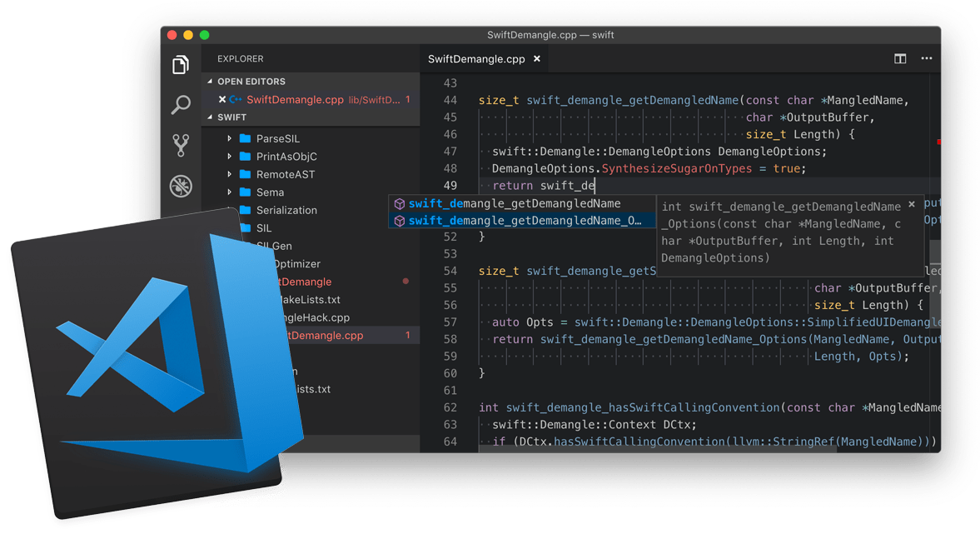The width and height of the screenshot is (980, 534).
Task: Select the ParseSIL folder icon
Action: [245, 138]
